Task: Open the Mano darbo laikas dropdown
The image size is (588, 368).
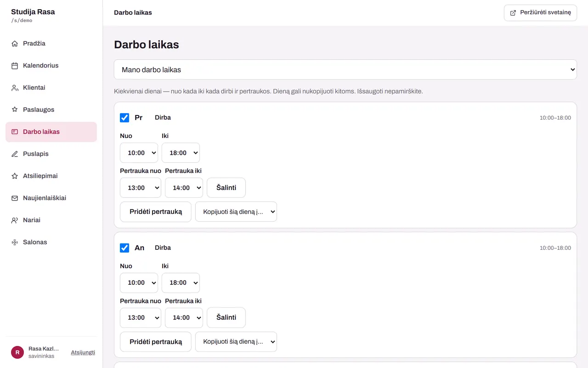Action: 345,69
